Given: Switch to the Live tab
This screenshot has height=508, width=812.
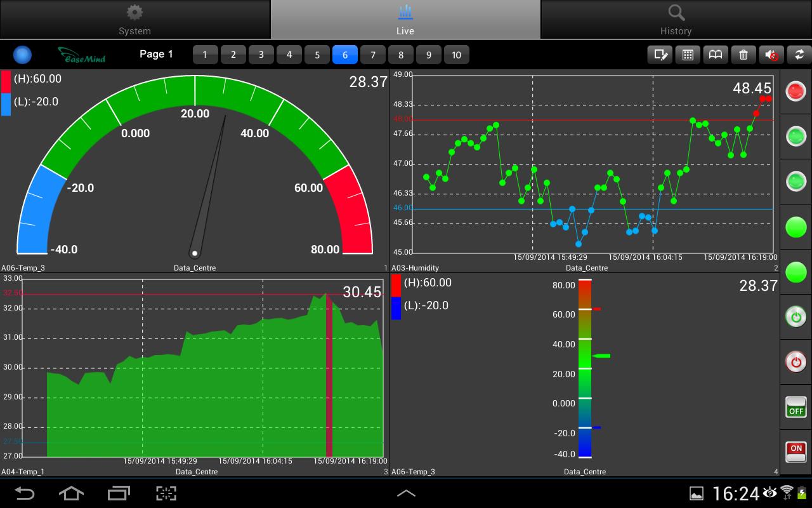Looking at the screenshot, I should coord(405,19).
